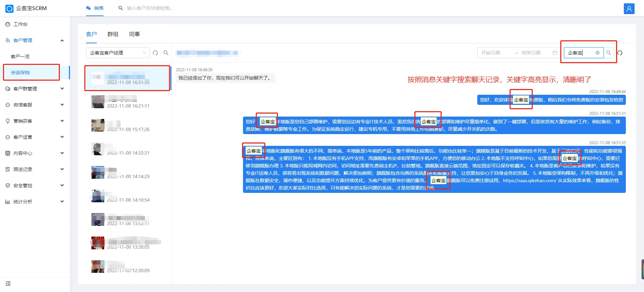Click the search icon next to the staff dropdown
This screenshot has width=644, height=292.
[x=166, y=53]
